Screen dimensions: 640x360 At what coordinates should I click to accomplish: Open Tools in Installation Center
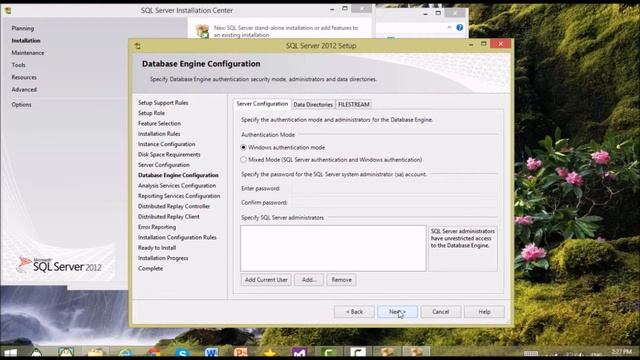click(x=18, y=65)
